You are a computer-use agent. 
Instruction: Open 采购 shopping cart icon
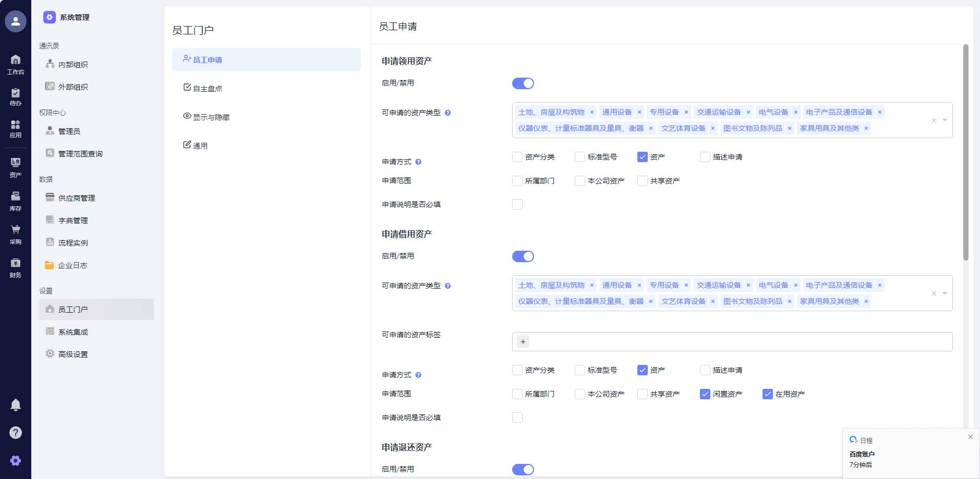point(16,235)
